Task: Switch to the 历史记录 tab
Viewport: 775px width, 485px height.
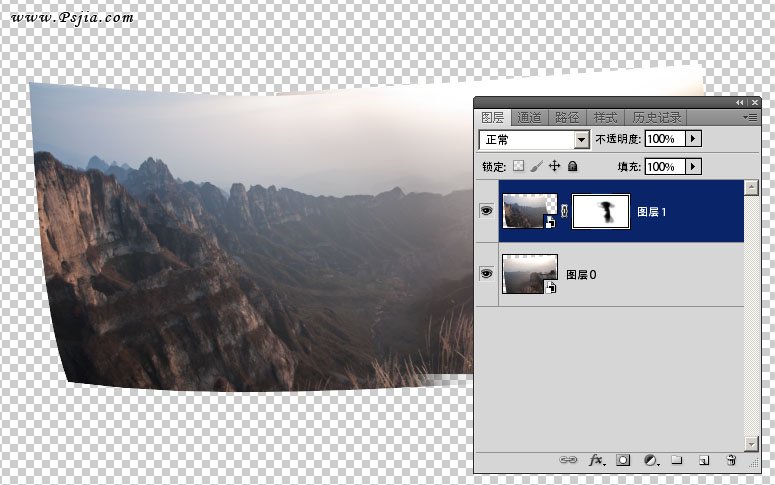Action: click(x=656, y=118)
